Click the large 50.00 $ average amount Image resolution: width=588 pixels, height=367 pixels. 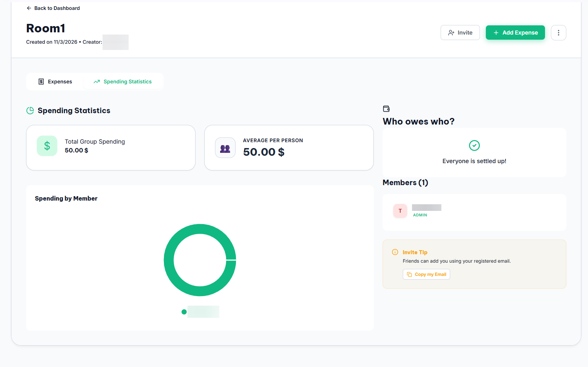coord(264,152)
